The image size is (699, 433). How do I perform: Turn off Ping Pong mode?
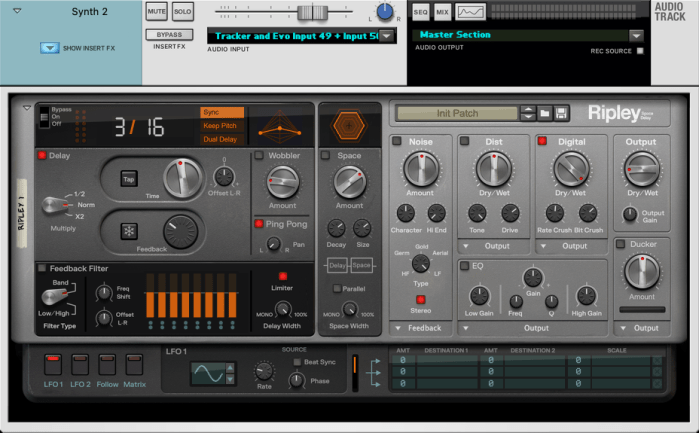click(x=259, y=223)
